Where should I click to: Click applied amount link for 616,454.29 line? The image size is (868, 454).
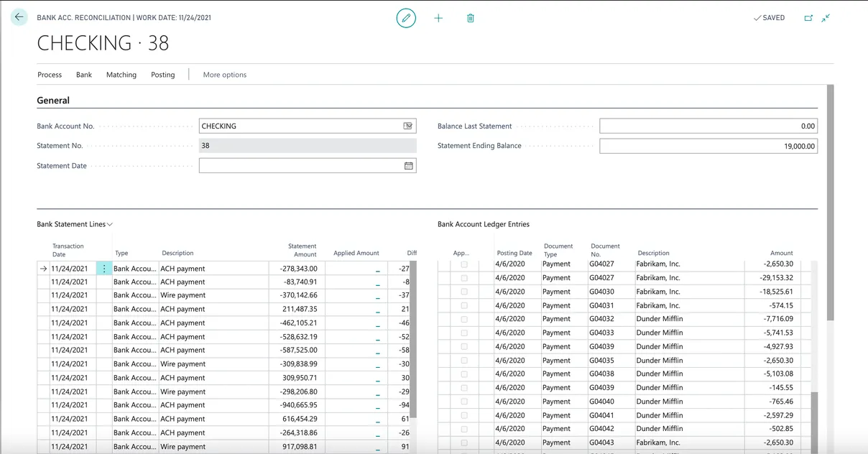(x=378, y=420)
